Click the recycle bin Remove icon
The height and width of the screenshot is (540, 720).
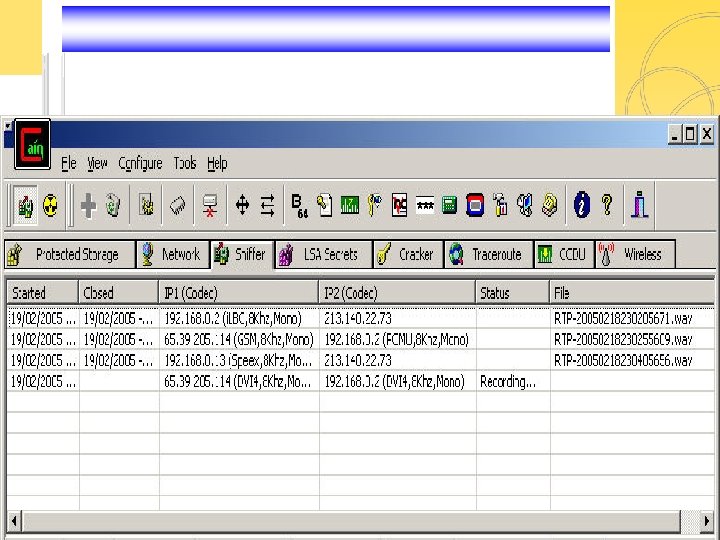click(x=113, y=205)
